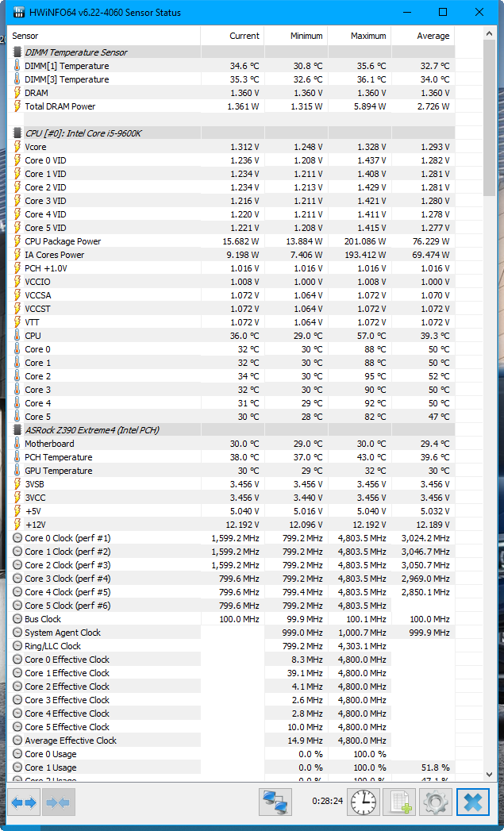504x831 pixels.
Task: Click the Minimum column header
Action: point(296,36)
